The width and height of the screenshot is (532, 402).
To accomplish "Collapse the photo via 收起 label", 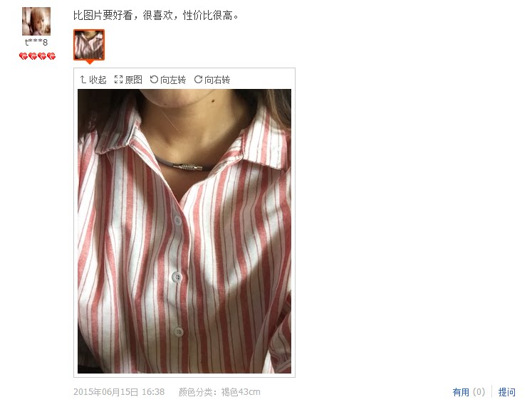I will (x=98, y=80).
